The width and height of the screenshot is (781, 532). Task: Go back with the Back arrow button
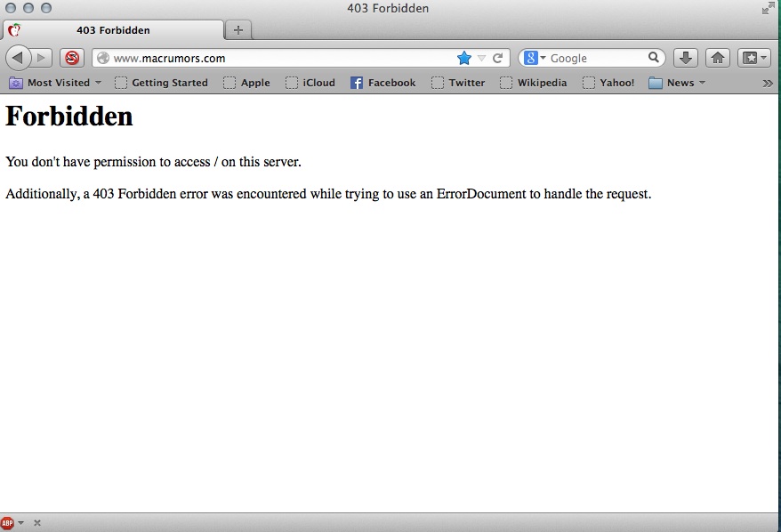[x=18, y=58]
